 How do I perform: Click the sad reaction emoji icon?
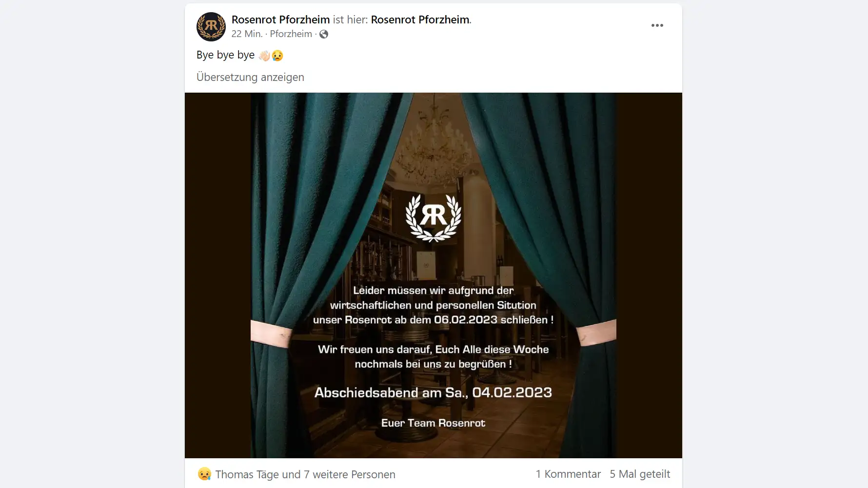(204, 474)
